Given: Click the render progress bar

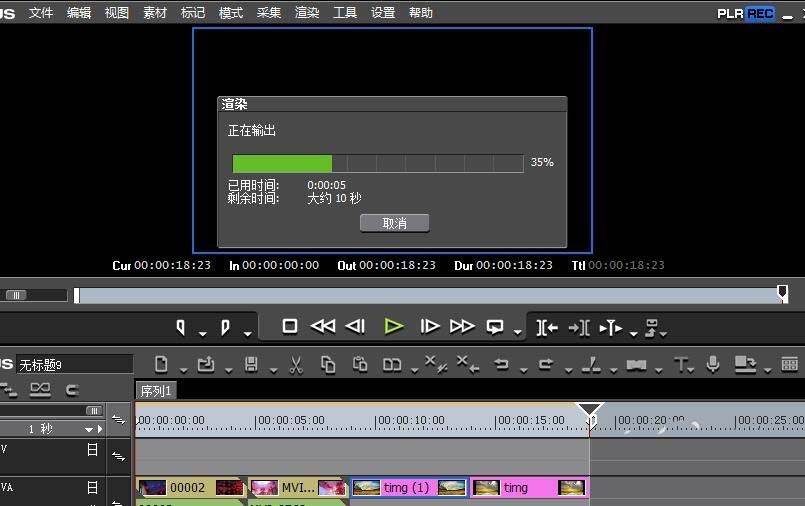Looking at the screenshot, I should pyautogui.click(x=378, y=164).
